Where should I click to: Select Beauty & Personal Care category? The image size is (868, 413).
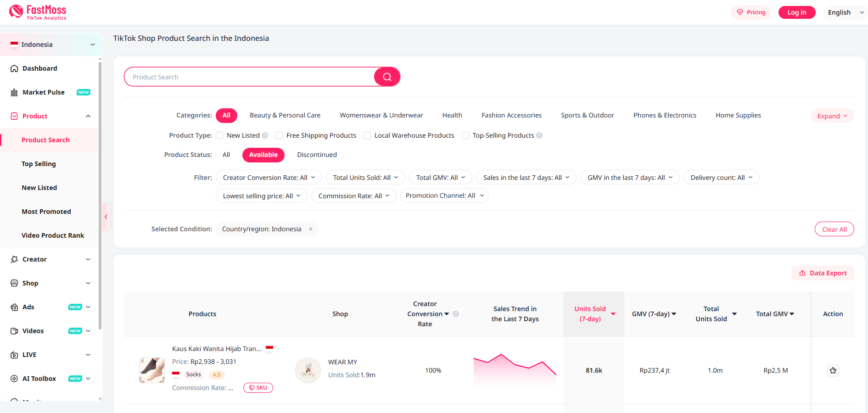click(x=285, y=115)
